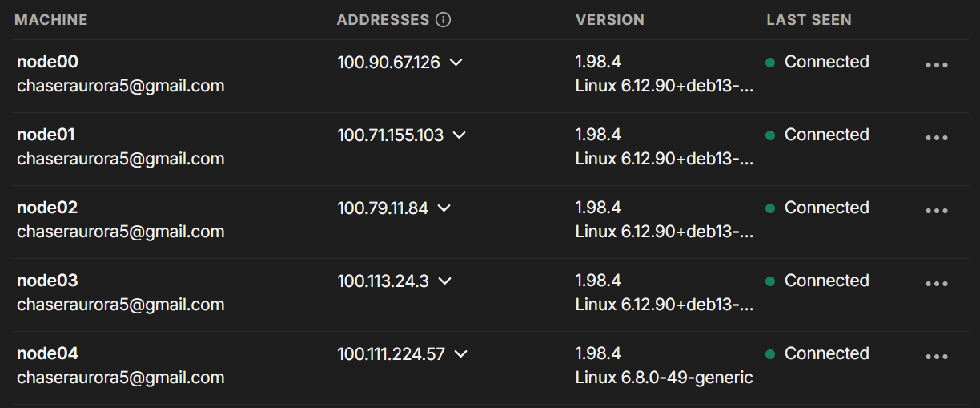Expand addresses dropdown for 100.90.67.126

[456, 62]
